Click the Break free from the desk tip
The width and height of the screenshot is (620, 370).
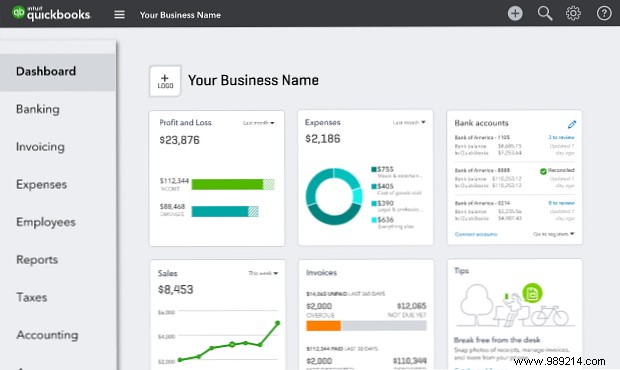pyautogui.click(x=497, y=340)
